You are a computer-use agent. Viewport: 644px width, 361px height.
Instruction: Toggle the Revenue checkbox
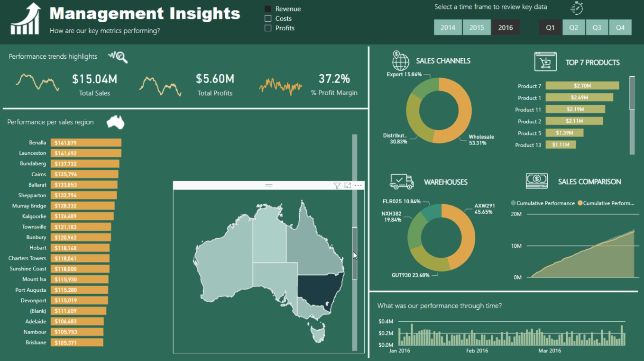[x=268, y=9]
